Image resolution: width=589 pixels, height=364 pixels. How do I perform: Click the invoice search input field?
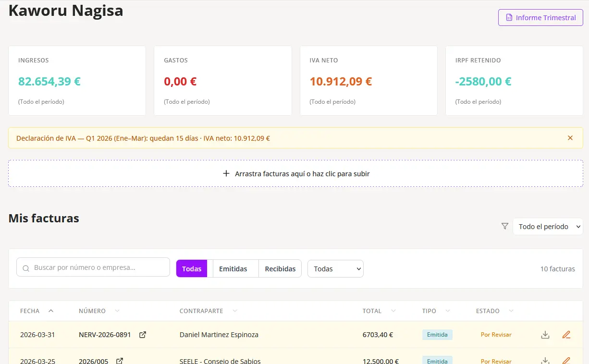click(93, 267)
